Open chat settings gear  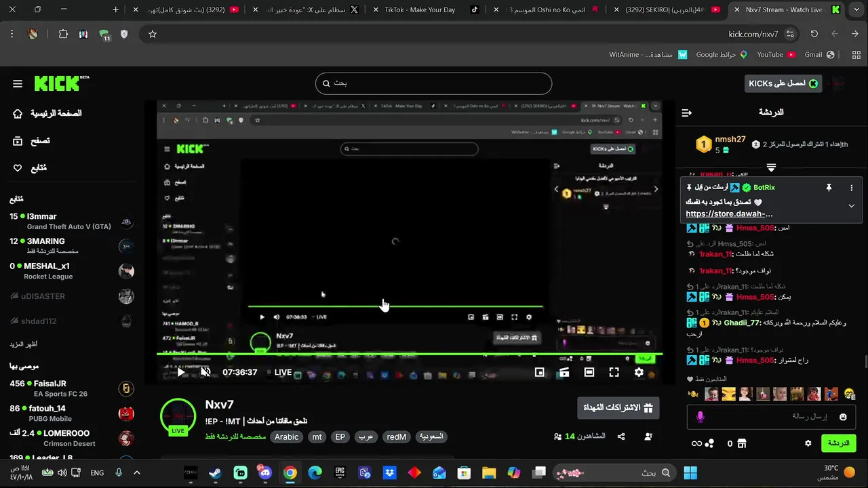pyautogui.click(x=808, y=443)
